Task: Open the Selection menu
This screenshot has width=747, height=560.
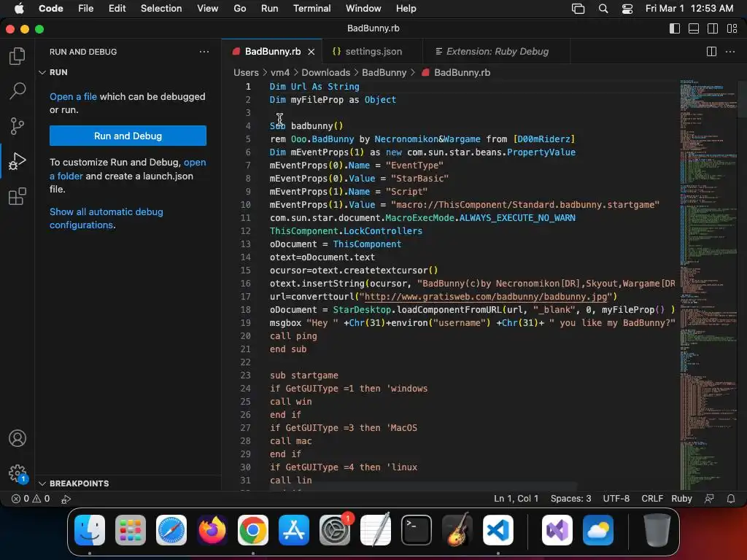Action: click(x=161, y=9)
